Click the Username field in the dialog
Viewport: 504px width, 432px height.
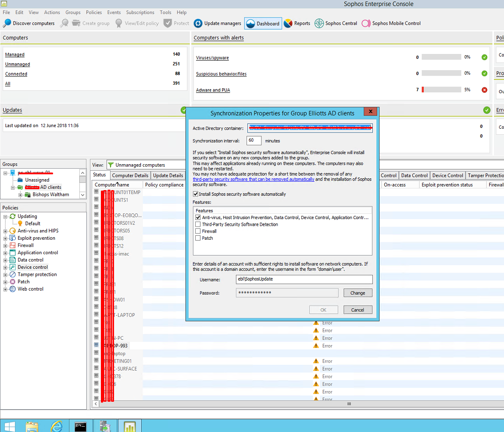point(304,279)
